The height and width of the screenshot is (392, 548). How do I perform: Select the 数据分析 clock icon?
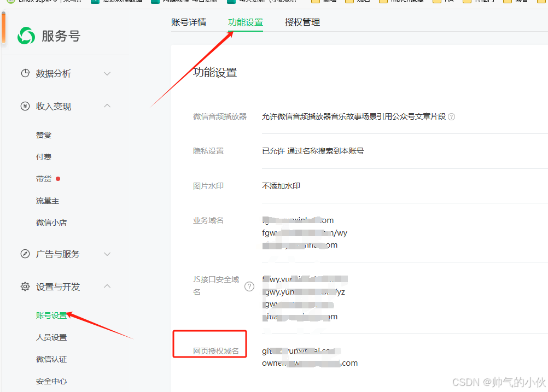pyautogui.click(x=25, y=73)
